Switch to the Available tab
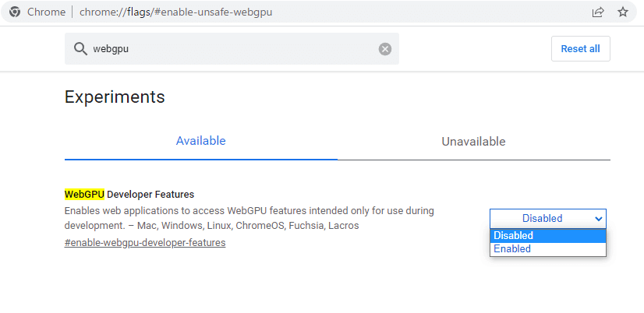The height and width of the screenshot is (313, 644). coord(201,141)
